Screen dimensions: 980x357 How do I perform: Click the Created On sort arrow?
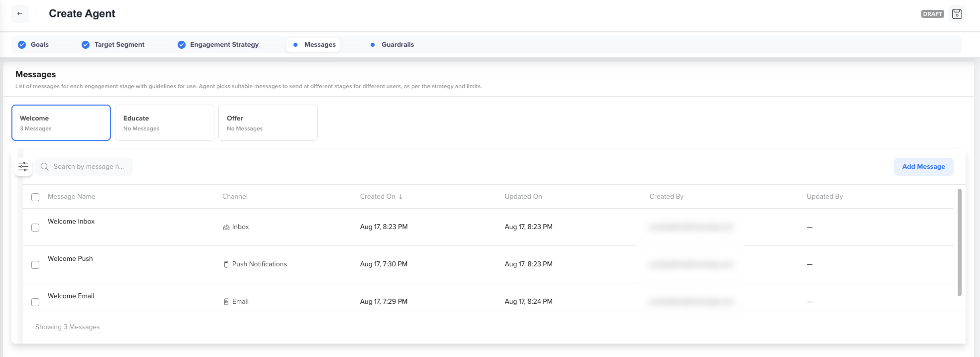(401, 197)
